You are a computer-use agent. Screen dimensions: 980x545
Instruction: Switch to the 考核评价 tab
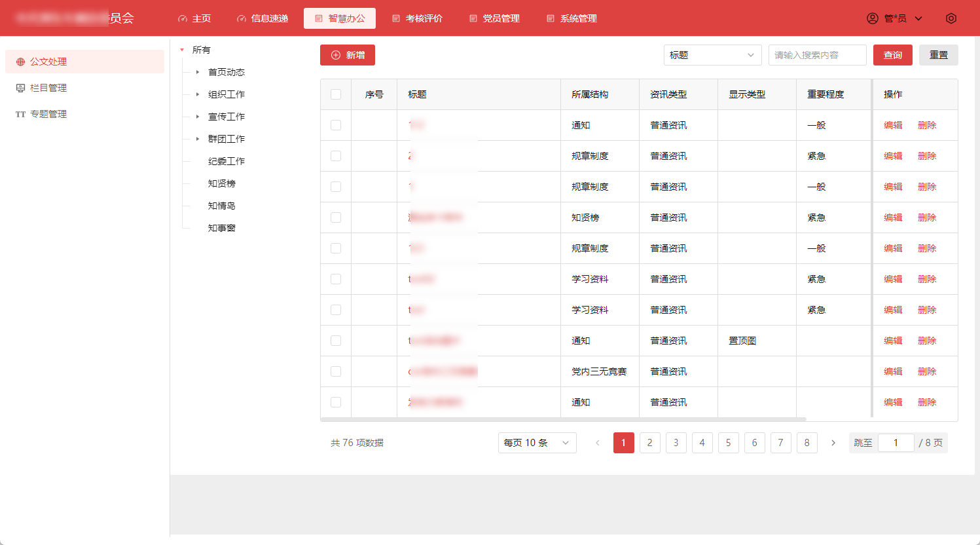click(x=417, y=18)
